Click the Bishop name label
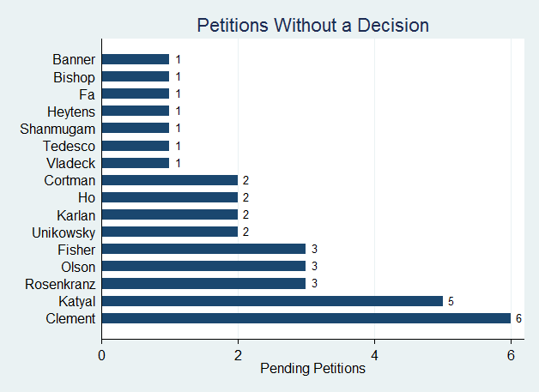 click(x=74, y=76)
